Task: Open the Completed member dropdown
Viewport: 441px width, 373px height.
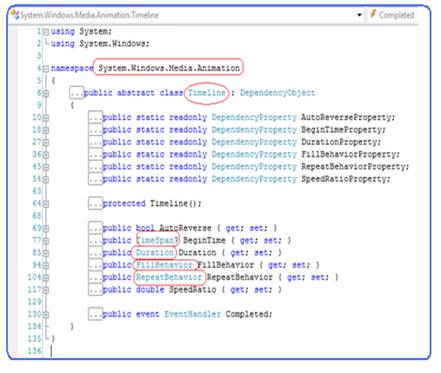Action: [x=392, y=15]
